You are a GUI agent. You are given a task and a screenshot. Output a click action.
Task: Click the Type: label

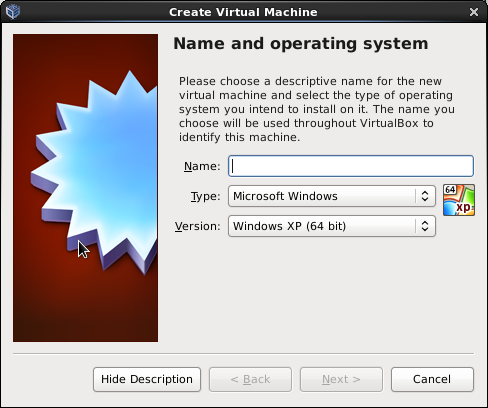pos(206,196)
